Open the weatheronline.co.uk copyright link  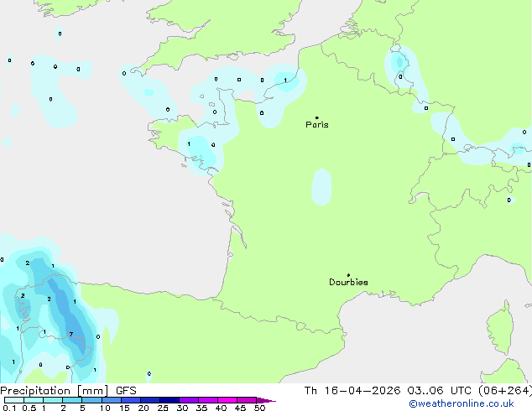click(462, 403)
